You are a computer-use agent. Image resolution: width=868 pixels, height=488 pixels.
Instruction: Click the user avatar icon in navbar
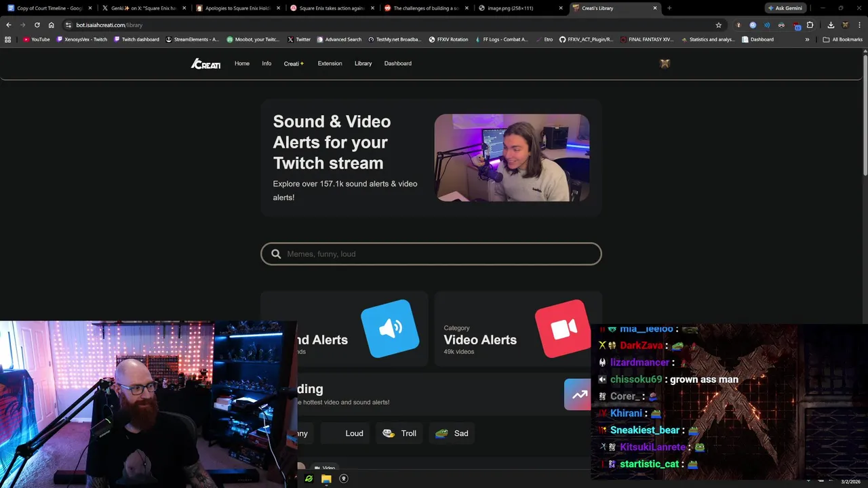665,64
